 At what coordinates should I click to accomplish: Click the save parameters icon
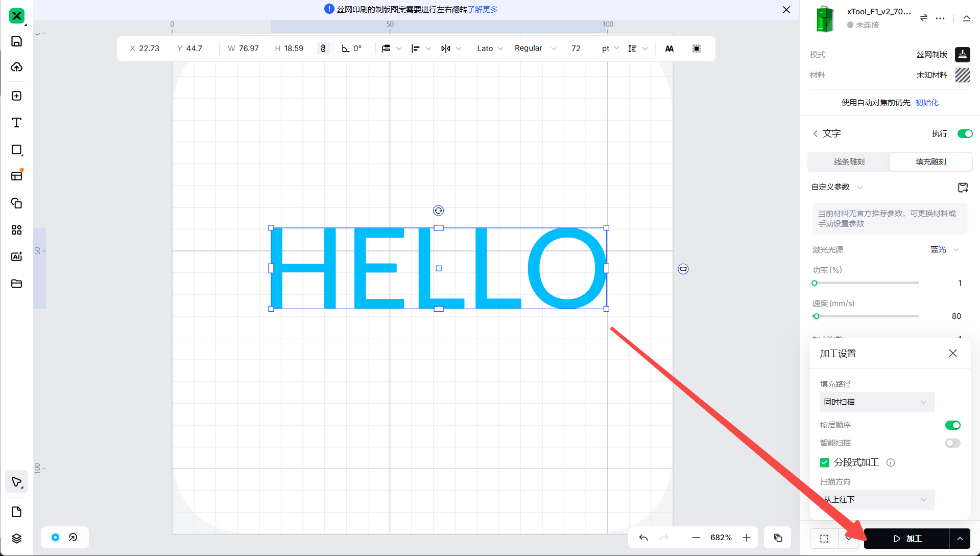point(963,188)
